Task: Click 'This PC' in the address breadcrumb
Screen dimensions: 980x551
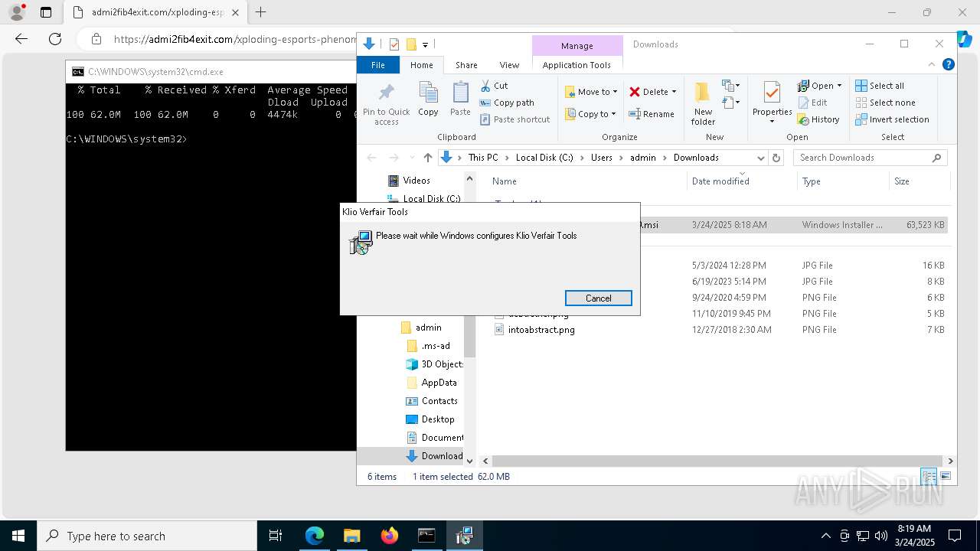Action: coord(483,158)
